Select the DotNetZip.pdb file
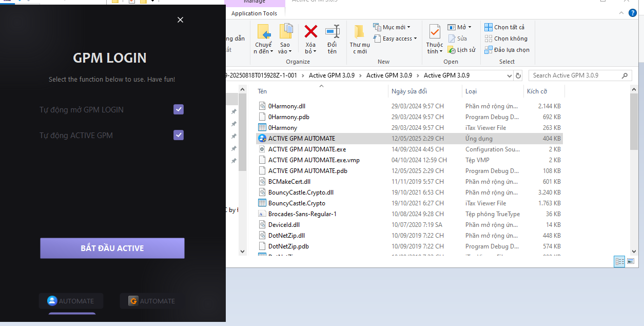This screenshot has height=326, width=644. coord(288,246)
